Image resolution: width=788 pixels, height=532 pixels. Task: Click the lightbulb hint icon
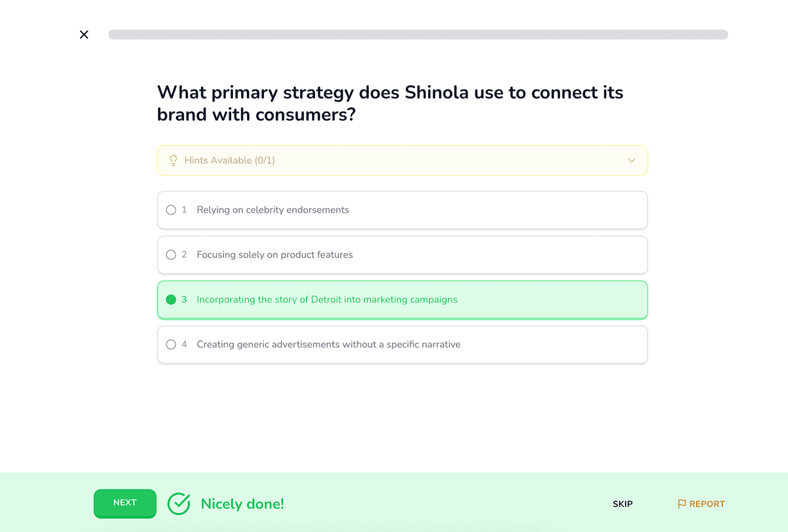click(173, 160)
